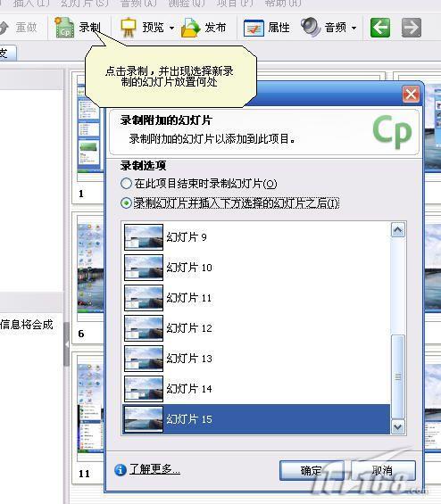
Task: Click the Redo (重做) toolbar button
Action: (x=20, y=28)
